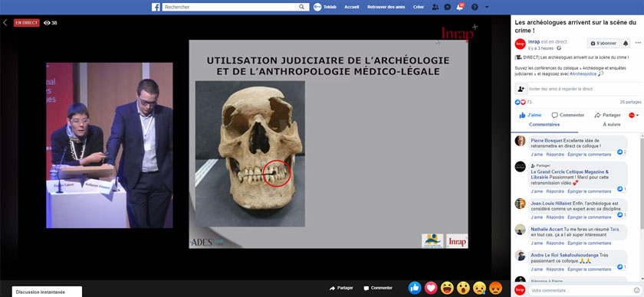The width and height of the screenshot is (644, 297).
Task: Open the emoji picker in comment box
Action: (x=636, y=290)
